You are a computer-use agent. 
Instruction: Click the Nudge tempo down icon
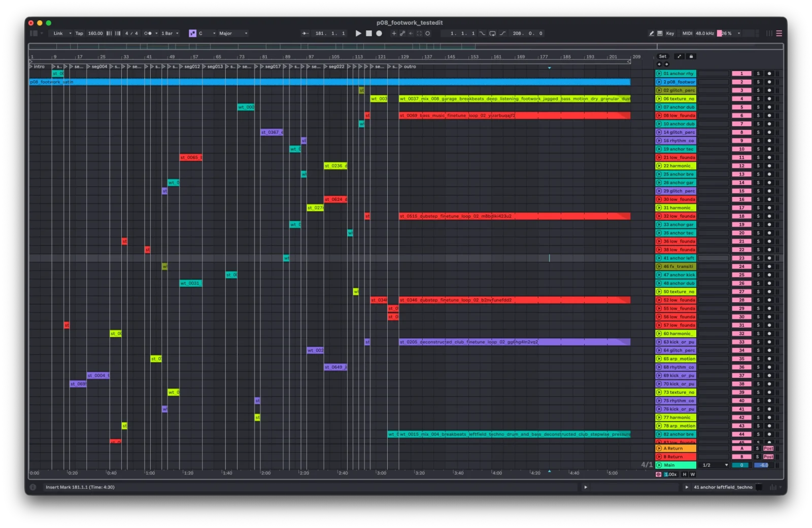click(109, 33)
